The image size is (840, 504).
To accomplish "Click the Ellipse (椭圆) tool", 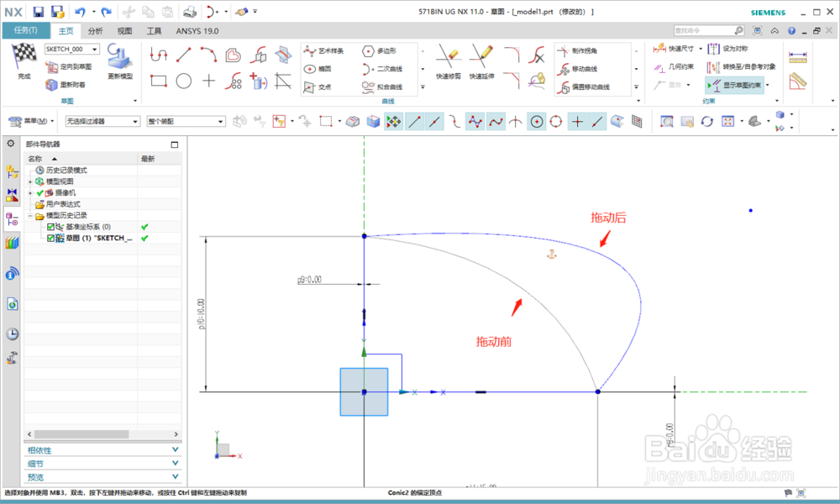I will click(318, 69).
